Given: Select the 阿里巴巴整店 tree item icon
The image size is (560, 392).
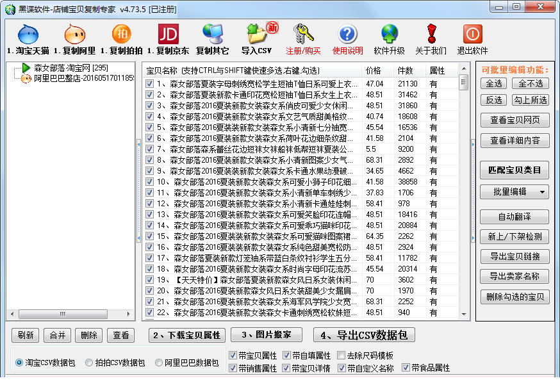Looking at the screenshot, I should [x=26, y=78].
